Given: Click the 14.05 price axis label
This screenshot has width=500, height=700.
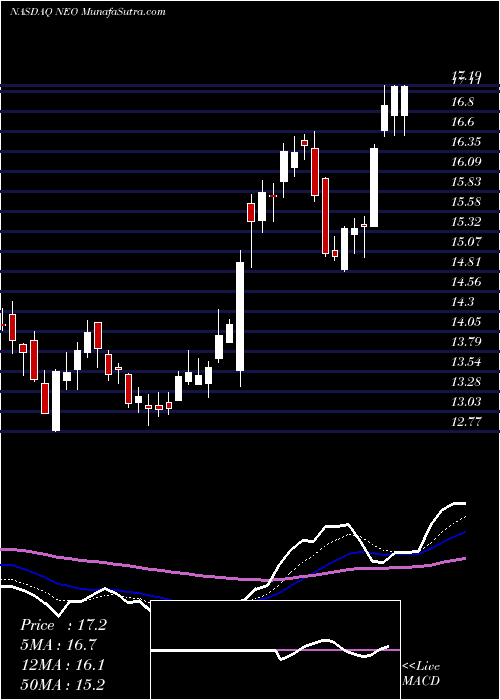Looking at the screenshot, I should point(466,322).
